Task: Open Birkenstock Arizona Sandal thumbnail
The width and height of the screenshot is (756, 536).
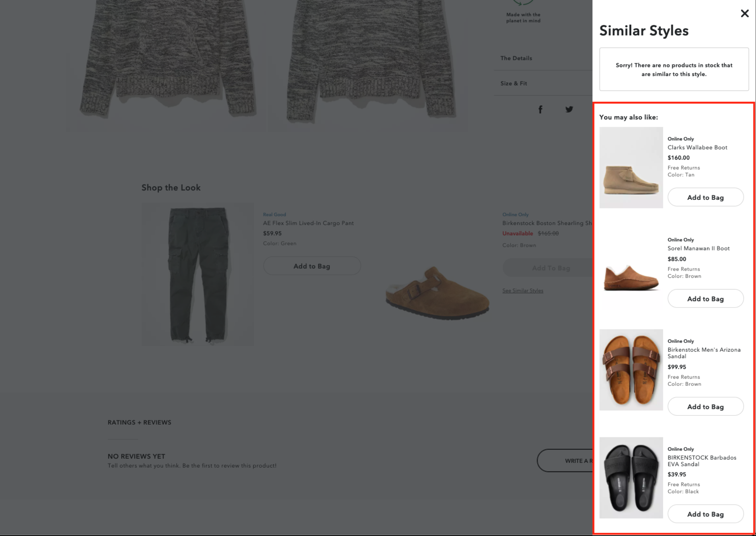Action: pos(631,370)
